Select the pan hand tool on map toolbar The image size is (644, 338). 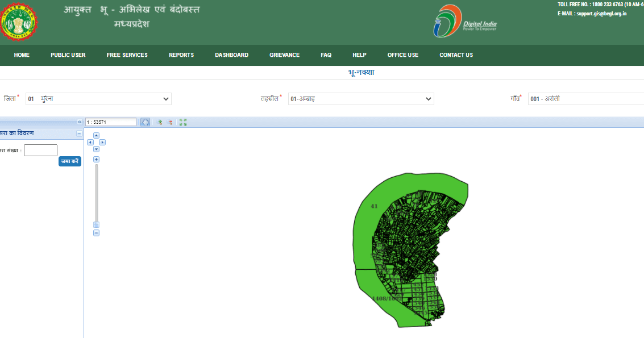145,122
